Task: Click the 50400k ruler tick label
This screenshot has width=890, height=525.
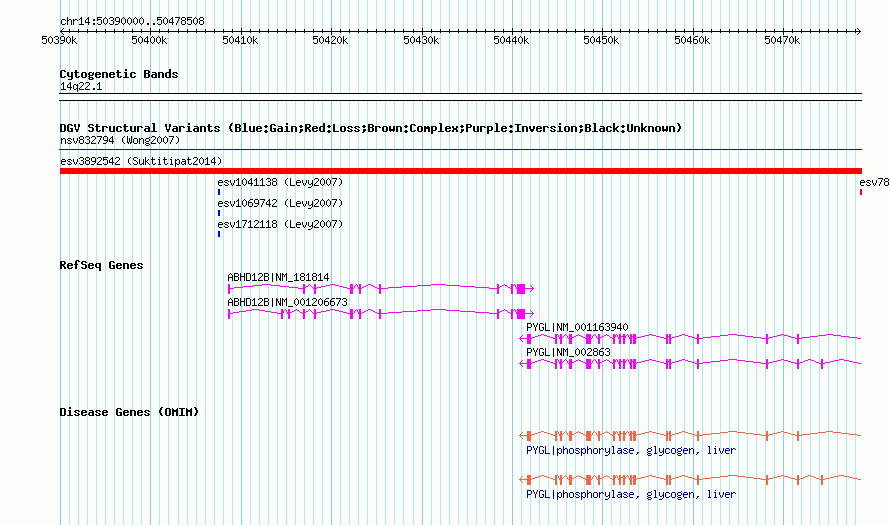Action: coord(149,40)
